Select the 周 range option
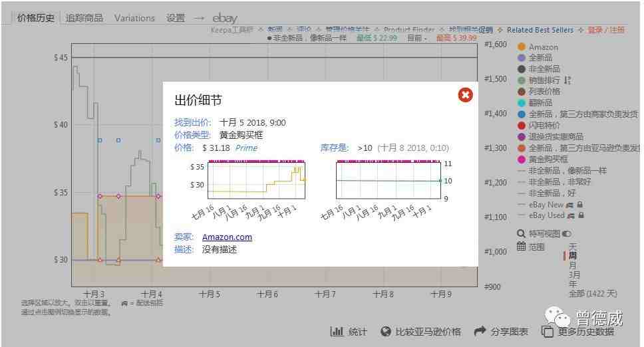 pyautogui.click(x=573, y=255)
